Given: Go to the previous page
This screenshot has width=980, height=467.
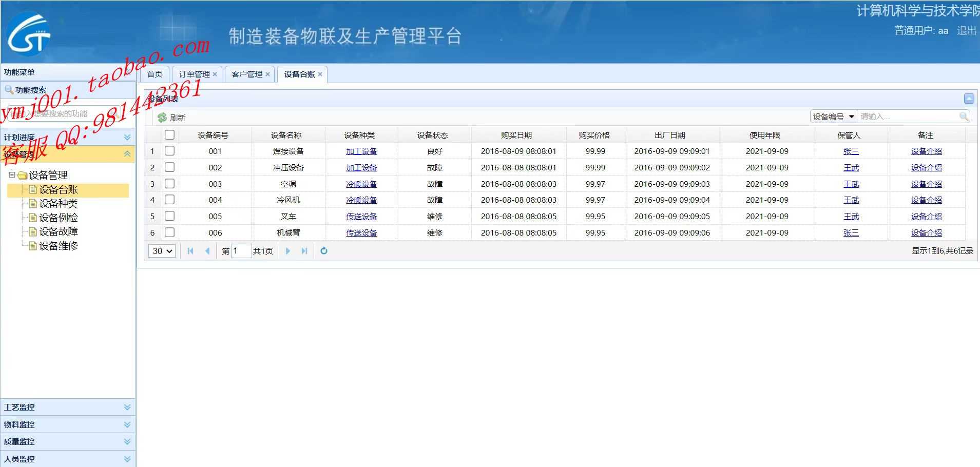Looking at the screenshot, I should 207,251.
